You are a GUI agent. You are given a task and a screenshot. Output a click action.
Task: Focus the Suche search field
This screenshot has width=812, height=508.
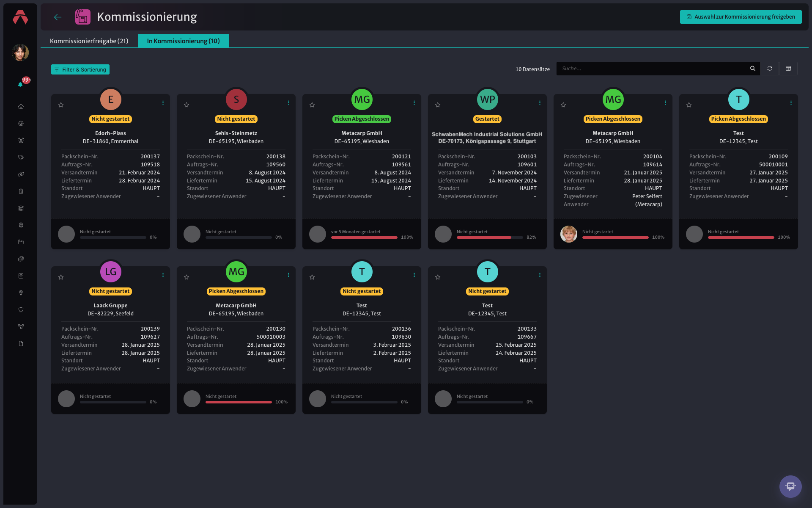653,69
